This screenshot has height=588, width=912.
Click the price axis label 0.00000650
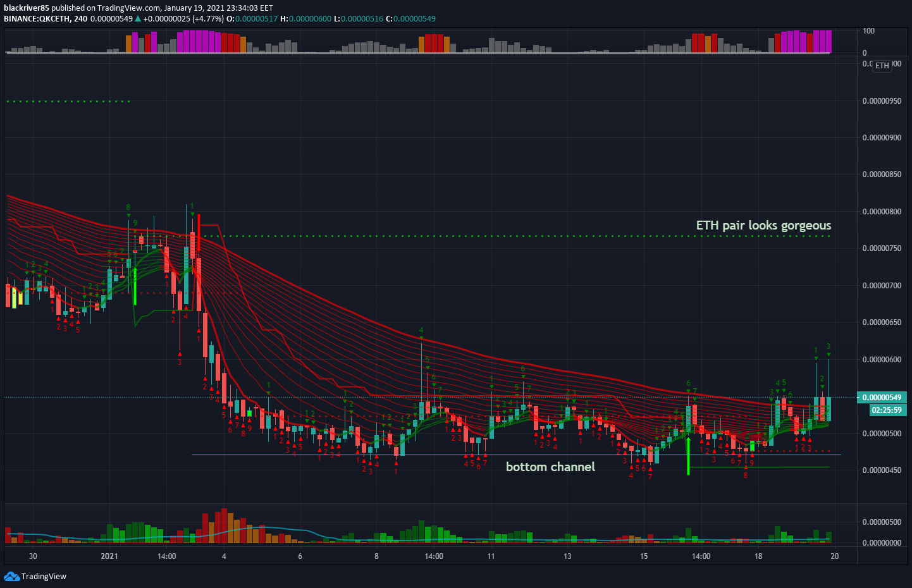[x=882, y=322]
